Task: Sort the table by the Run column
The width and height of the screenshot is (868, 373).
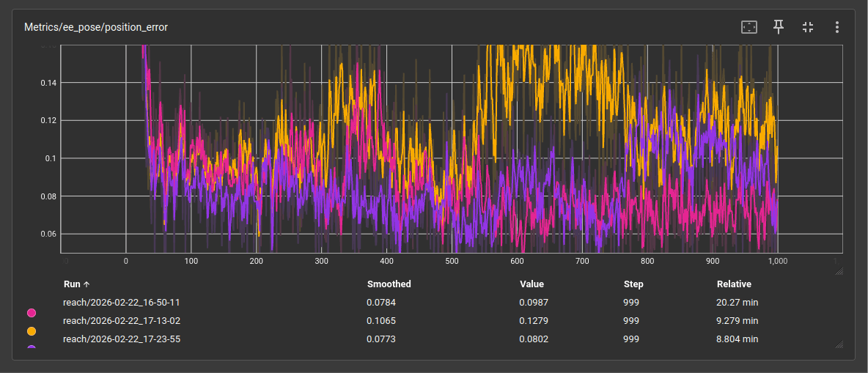Action: pyautogui.click(x=76, y=284)
